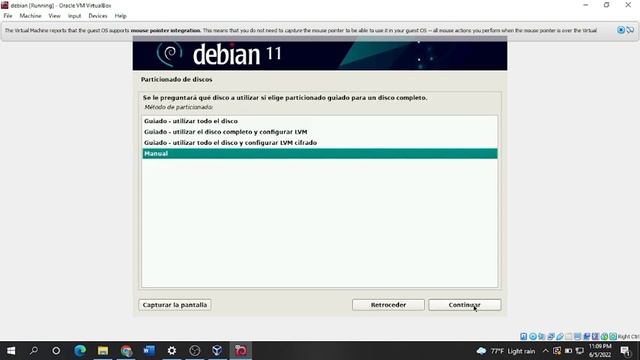Click the Continuar button
Image resolution: width=640 pixels, height=360 pixels.
click(464, 305)
